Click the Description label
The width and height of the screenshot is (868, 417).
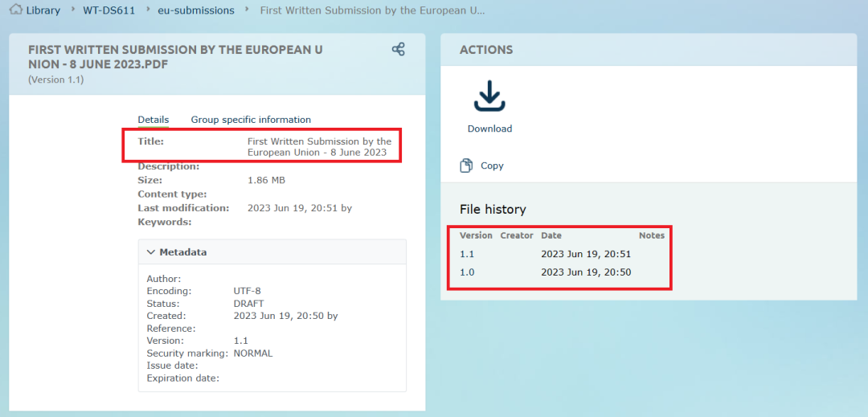tap(168, 166)
